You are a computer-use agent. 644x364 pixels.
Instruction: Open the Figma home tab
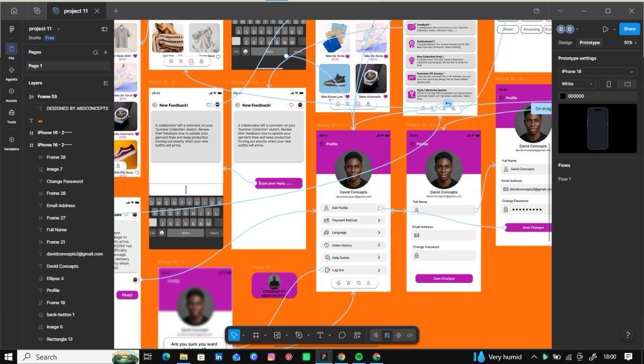pos(14,11)
